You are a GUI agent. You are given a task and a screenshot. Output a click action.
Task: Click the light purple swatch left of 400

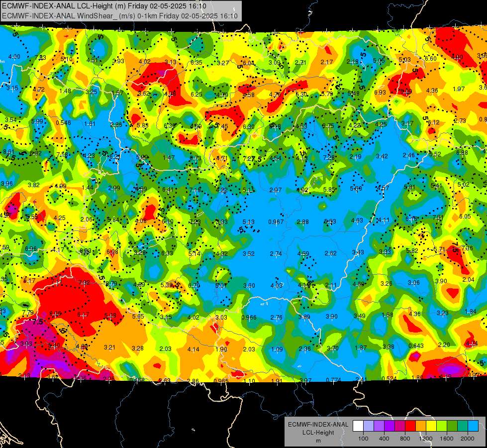[379, 426]
